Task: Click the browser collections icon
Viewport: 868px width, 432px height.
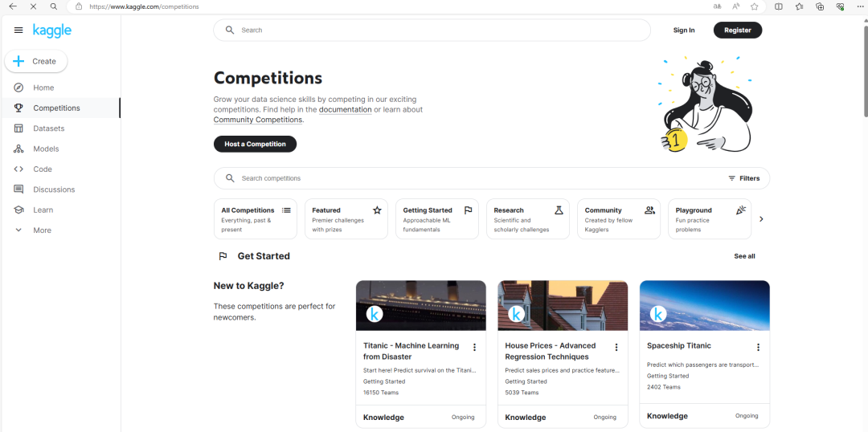Action: (821, 6)
